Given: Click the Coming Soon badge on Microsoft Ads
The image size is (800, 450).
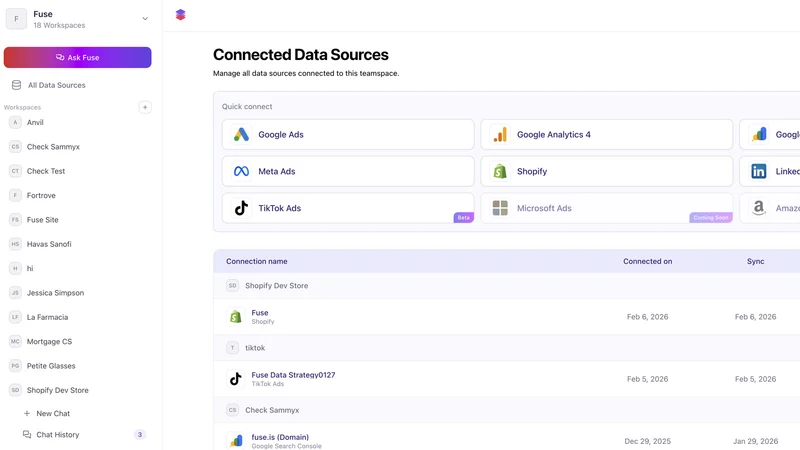Looking at the screenshot, I should (711, 217).
